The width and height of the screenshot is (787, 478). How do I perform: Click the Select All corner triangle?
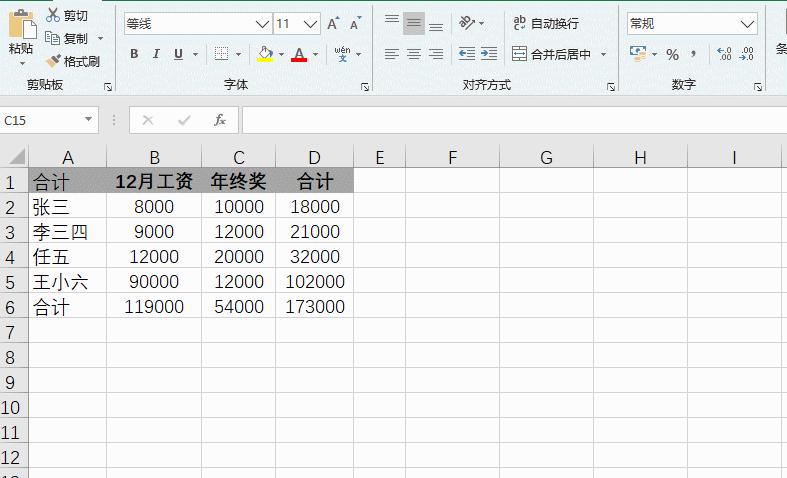(x=16, y=156)
